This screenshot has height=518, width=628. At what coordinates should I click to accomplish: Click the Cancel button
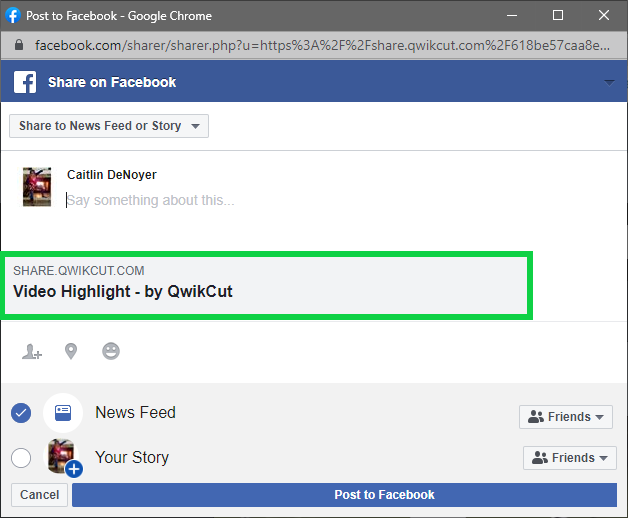[39, 495]
